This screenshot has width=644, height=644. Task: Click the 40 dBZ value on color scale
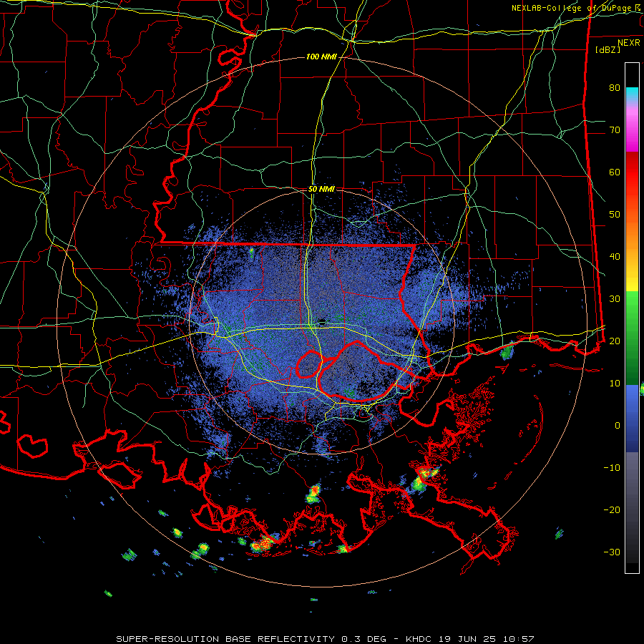[615, 257]
